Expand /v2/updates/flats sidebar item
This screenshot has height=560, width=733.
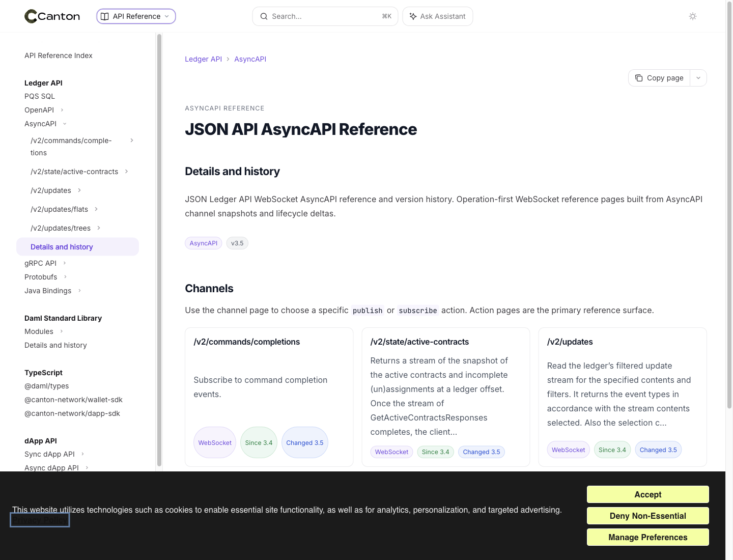64,209
